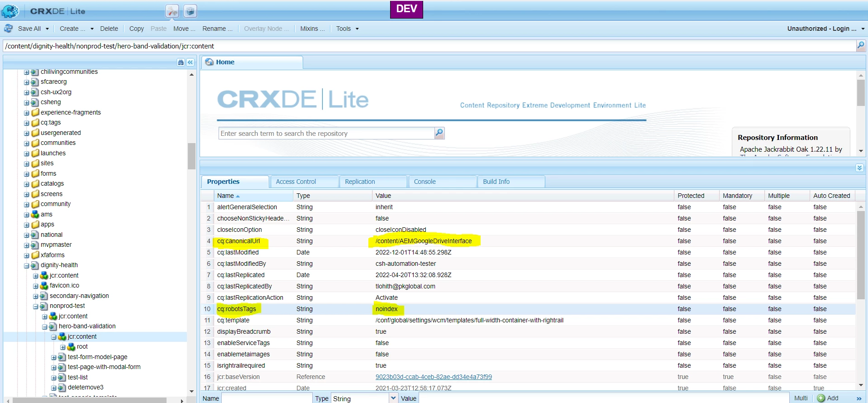
Task: Click the home panel scroll down arrow
Action: click(x=861, y=151)
